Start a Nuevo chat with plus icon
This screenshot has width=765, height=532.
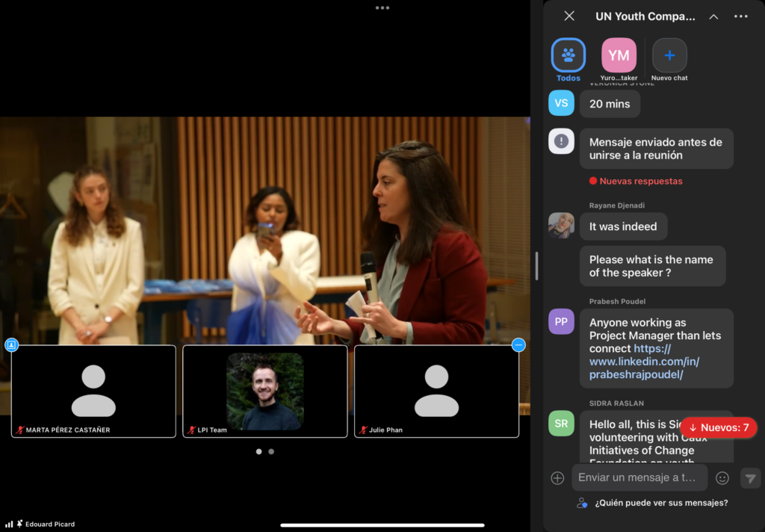669,56
